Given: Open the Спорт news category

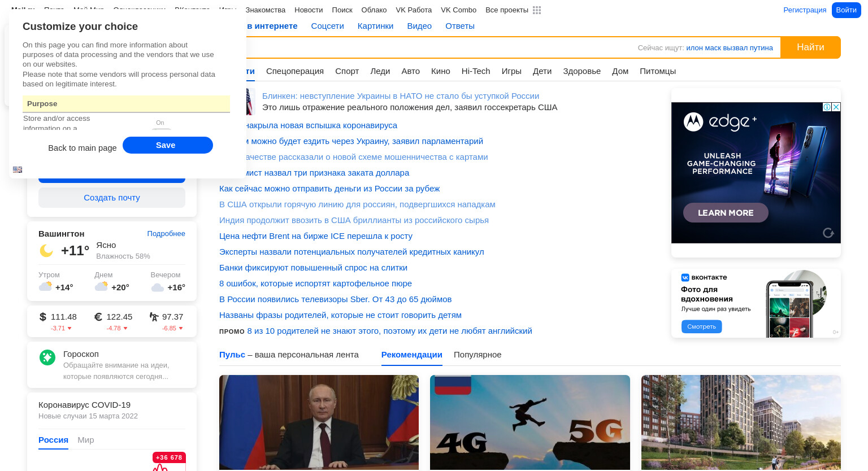Looking at the screenshot, I should click(x=347, y=71).
